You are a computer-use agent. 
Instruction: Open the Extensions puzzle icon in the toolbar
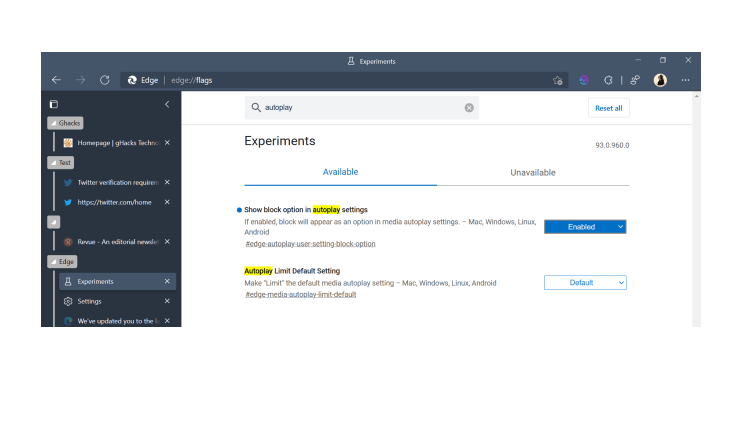607,80
